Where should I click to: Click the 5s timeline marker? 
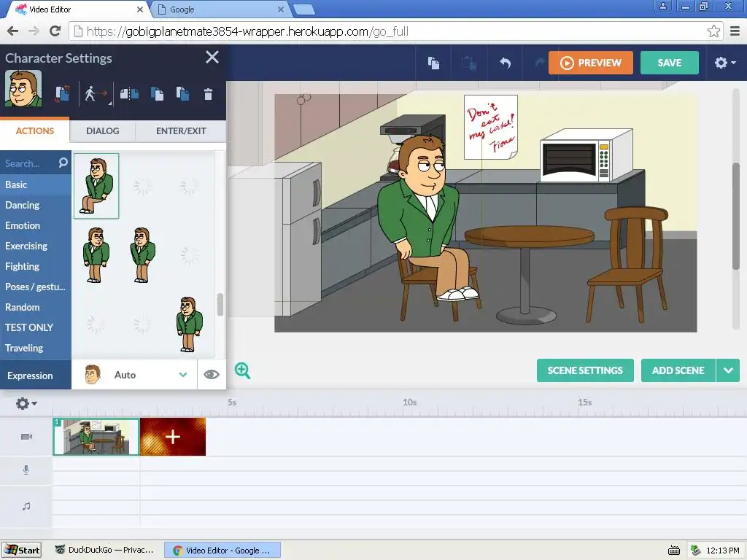(232, 402)
